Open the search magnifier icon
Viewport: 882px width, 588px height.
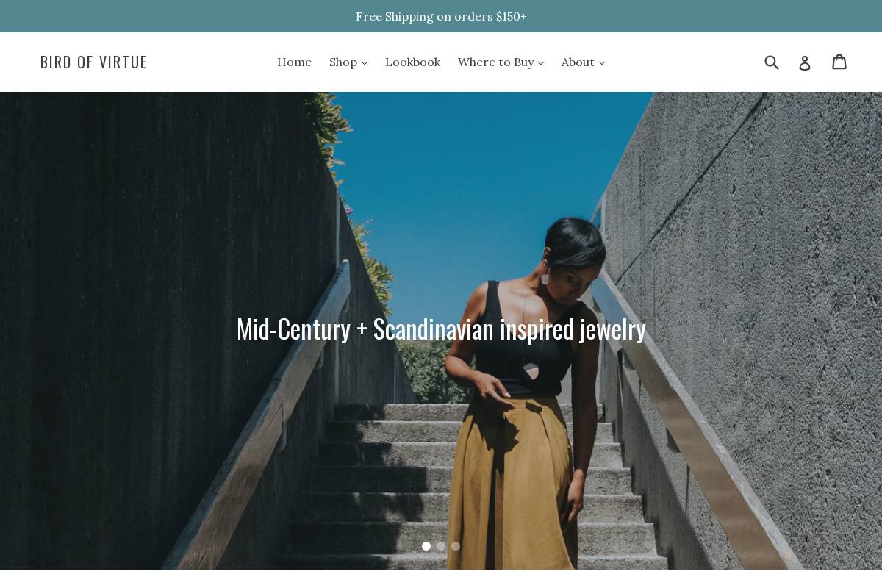[x=772, y=62]
